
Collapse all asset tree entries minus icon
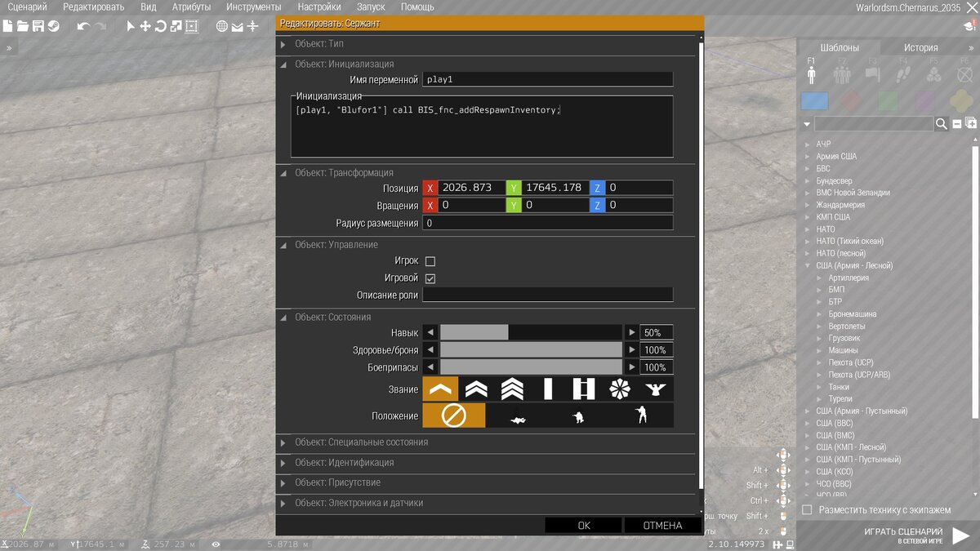pyautogui.click(x=958, y=124)
